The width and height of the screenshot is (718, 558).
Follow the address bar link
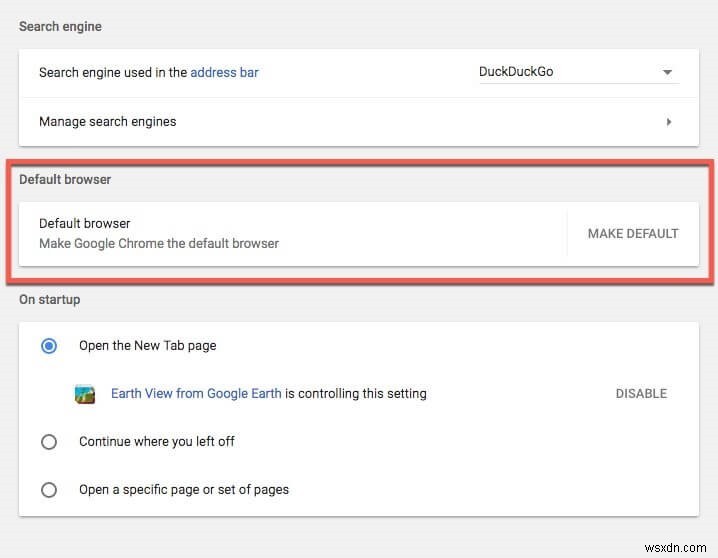click(x=224, y=73)
